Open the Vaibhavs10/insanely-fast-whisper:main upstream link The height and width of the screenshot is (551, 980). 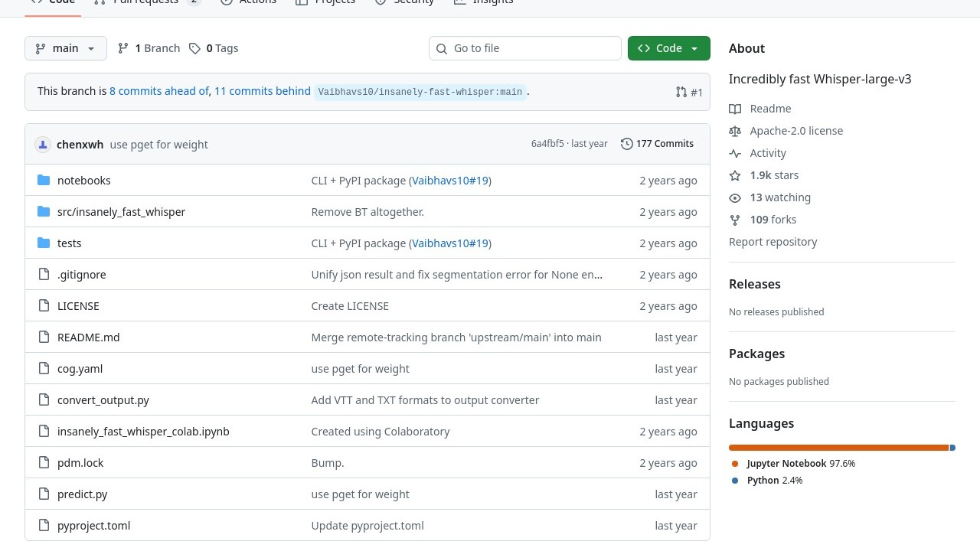point(420,92)
